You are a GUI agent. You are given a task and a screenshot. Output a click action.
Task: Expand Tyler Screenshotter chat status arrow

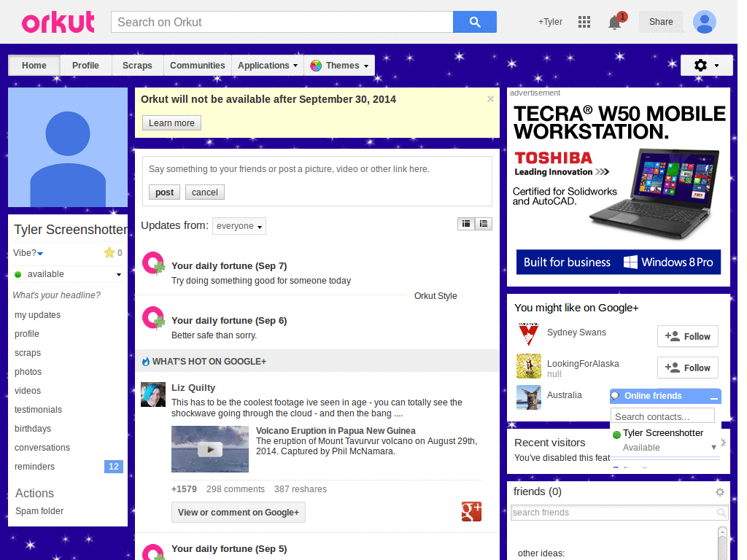(x=713, y=447)
